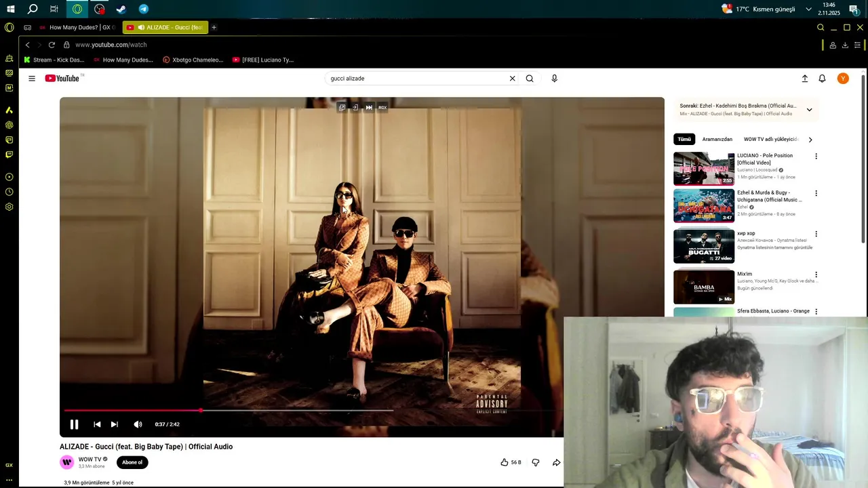Screen dimensions: 868x488
Task: Select the 'ALIZADE - Gucci' browser tab
Action: click(x=165, y=28)
